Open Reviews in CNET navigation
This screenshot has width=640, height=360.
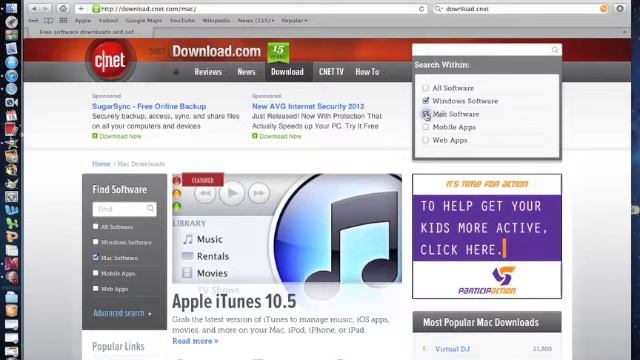click(208, 72)
